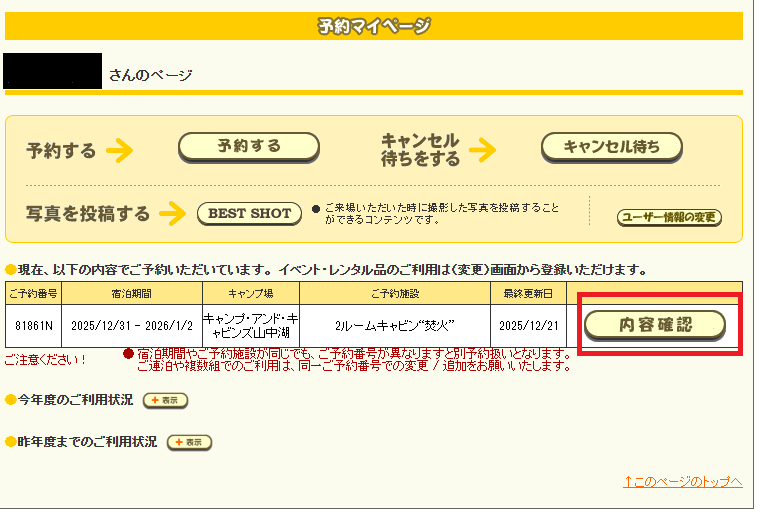Click the yellow arrow beside 予約する label
This screenshot has height=514, width=761.
pyautogui.click(x=119, y=151)
